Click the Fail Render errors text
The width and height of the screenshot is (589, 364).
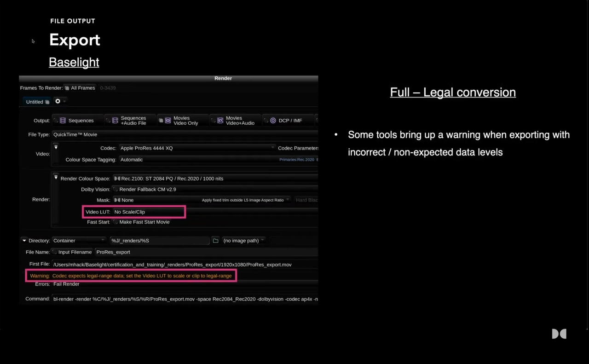[x=66, y=284]
